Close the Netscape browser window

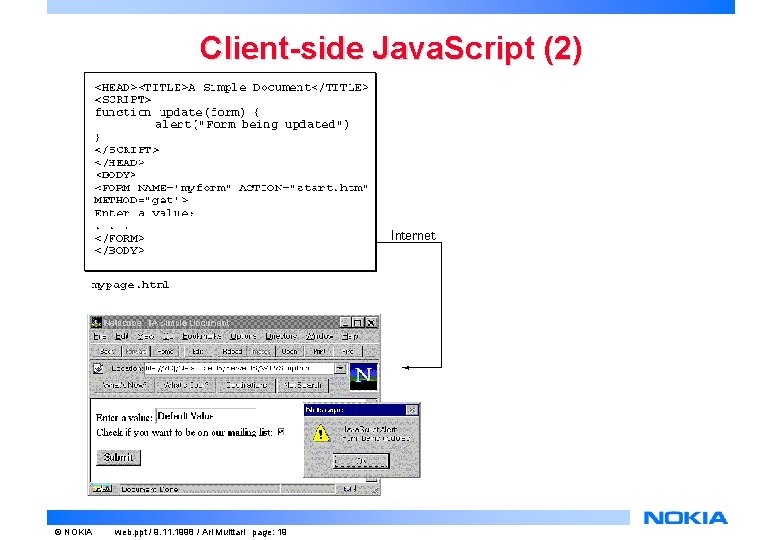[x=371, y=322]
